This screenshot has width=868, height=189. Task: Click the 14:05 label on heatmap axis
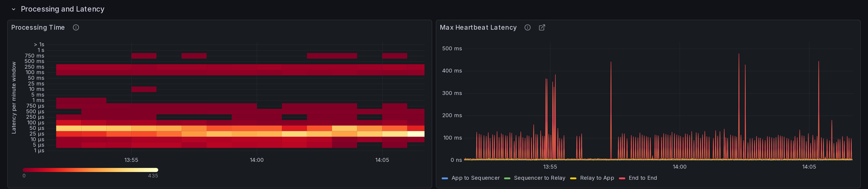click(382, 160)
